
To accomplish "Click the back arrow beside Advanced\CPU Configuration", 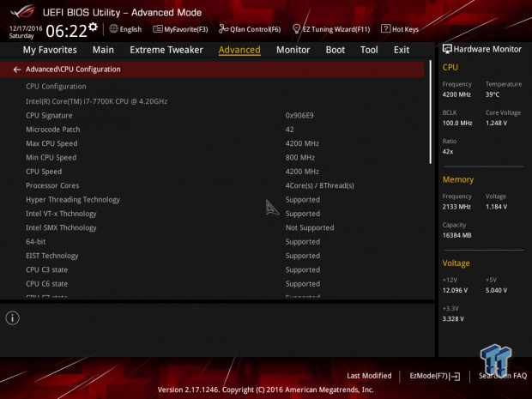I will 17,70.
